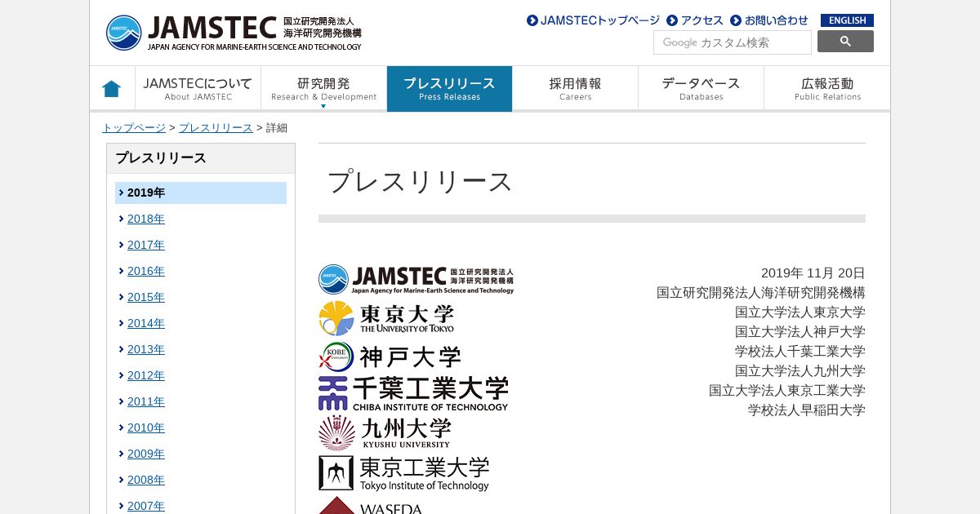
Task: Click the Waseda University logo
Action: (371, 506)
